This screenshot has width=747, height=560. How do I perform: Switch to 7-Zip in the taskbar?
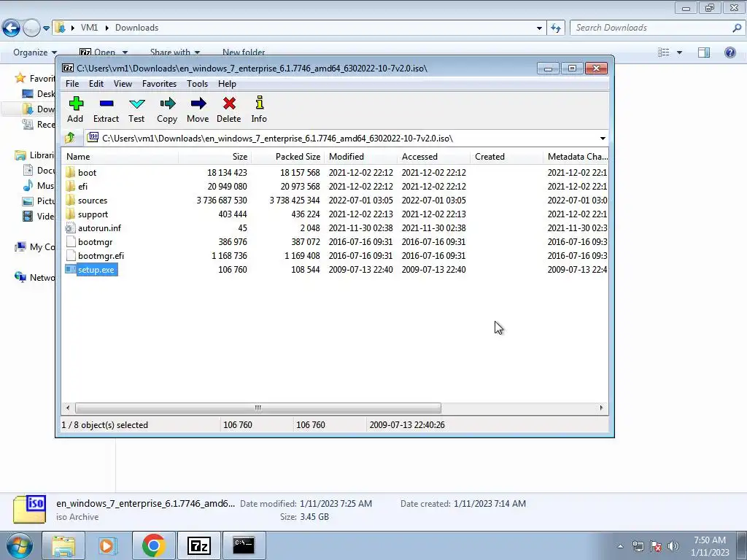tap(198, 545)
